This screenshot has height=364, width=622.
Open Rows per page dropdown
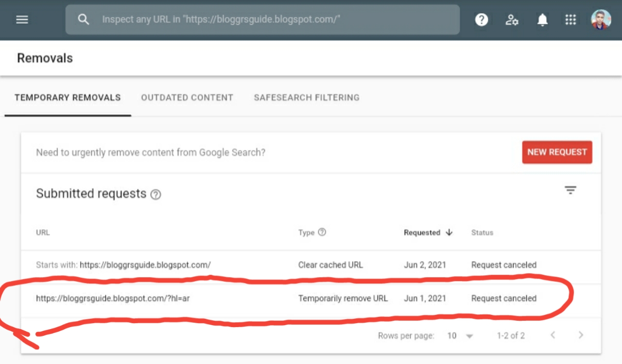point(460,336)
